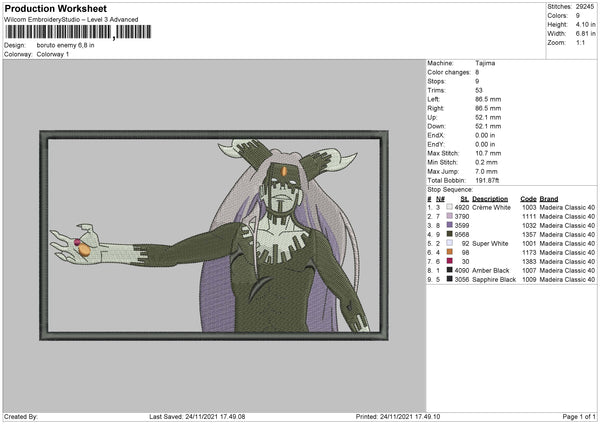Click thread code 1357 in row 4
600x424 pixels.
point(529,234)
